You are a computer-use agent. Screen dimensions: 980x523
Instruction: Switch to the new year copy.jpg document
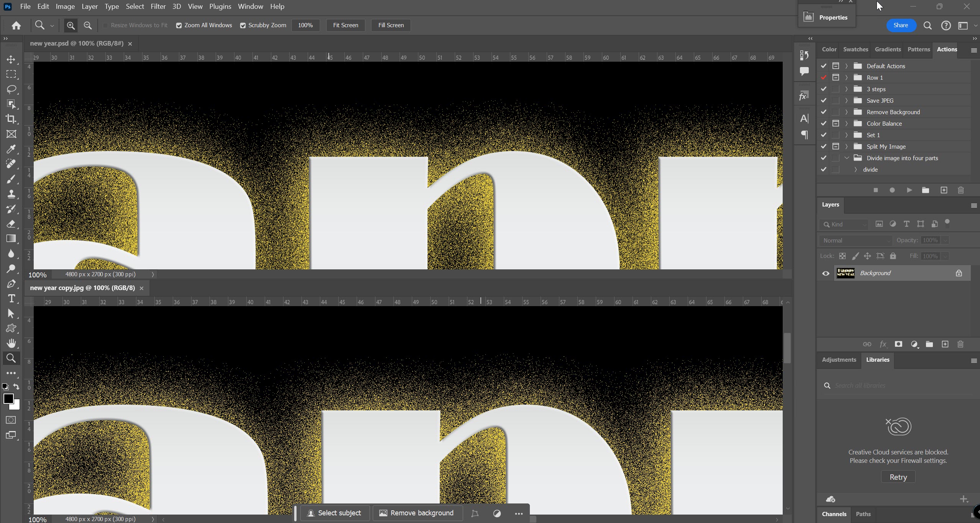tap(82, 288)
